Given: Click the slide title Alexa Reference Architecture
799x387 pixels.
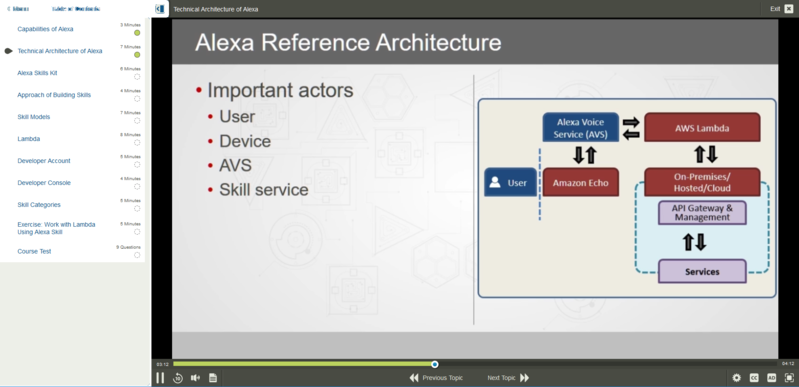Looking at the screenshot, I should pyautogui.click(x=348, y=43).
